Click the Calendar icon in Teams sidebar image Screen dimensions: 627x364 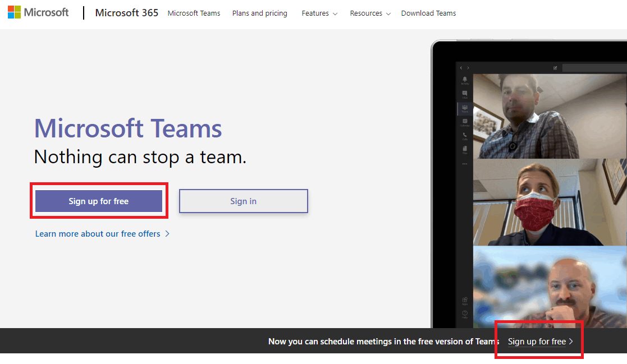click(465, 122)
